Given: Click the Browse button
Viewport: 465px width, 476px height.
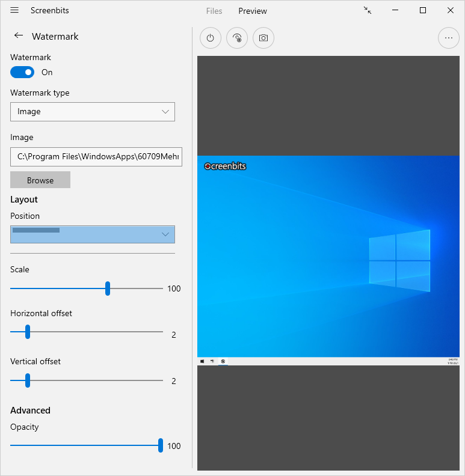Looking at the screenshot, I should [40, 180].
